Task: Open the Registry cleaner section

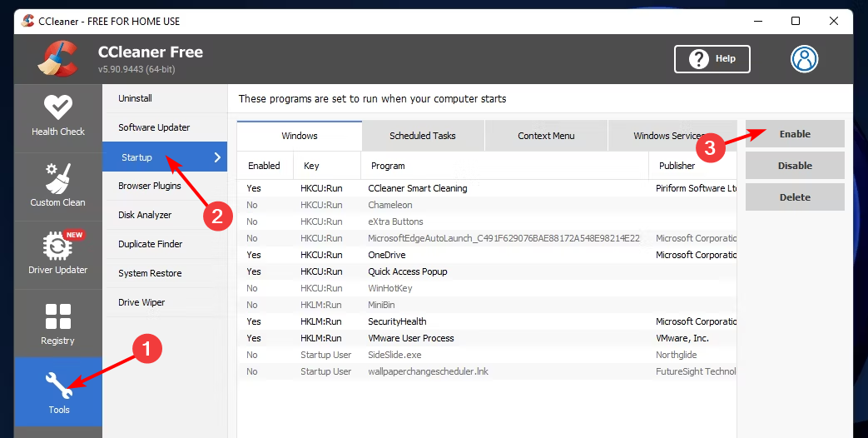Action: (58, 323)
